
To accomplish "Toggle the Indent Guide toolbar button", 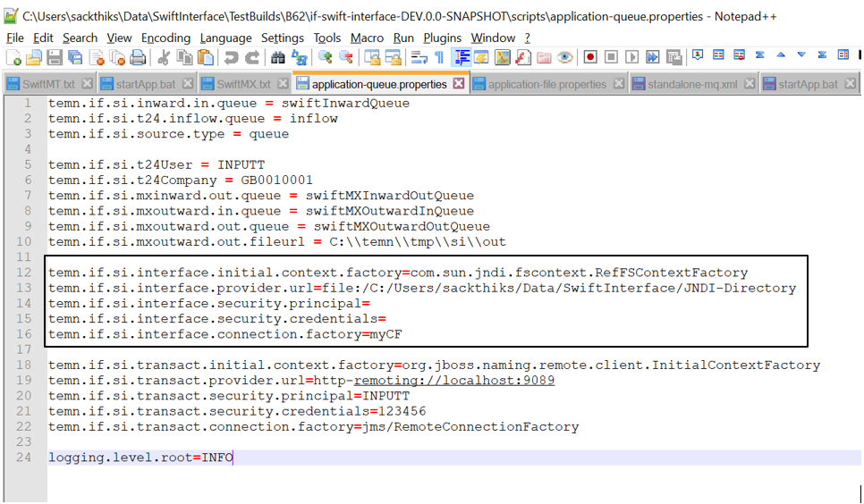I will pos(462,57).
